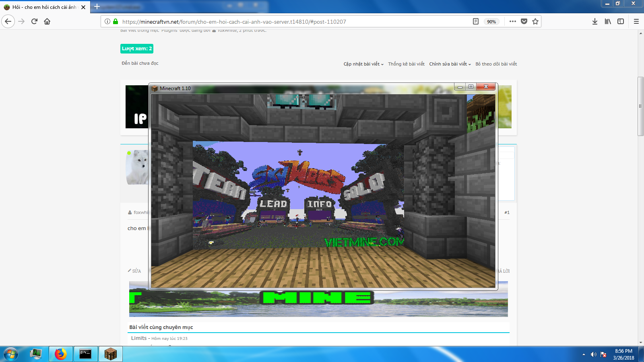Open page actions three-dot menu

[512, 21]
